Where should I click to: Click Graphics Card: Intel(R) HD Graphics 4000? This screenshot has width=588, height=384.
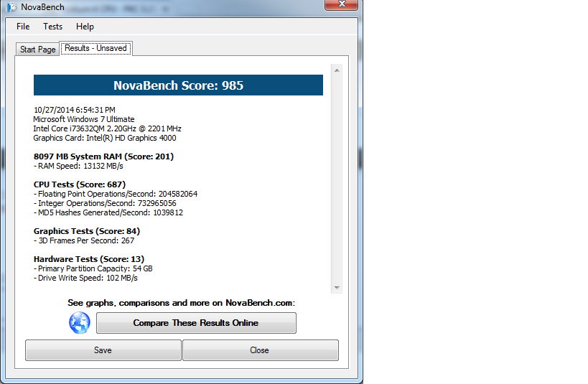click(105, 138)
